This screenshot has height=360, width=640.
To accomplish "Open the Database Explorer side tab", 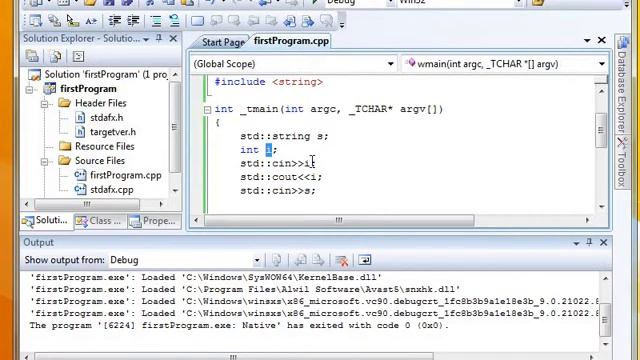I will coord(622,84).
